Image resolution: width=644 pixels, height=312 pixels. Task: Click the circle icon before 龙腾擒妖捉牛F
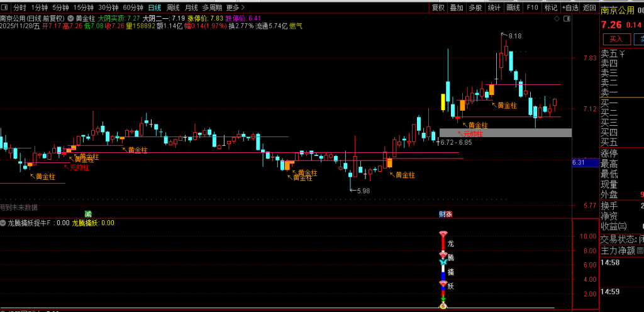point(3,223)
